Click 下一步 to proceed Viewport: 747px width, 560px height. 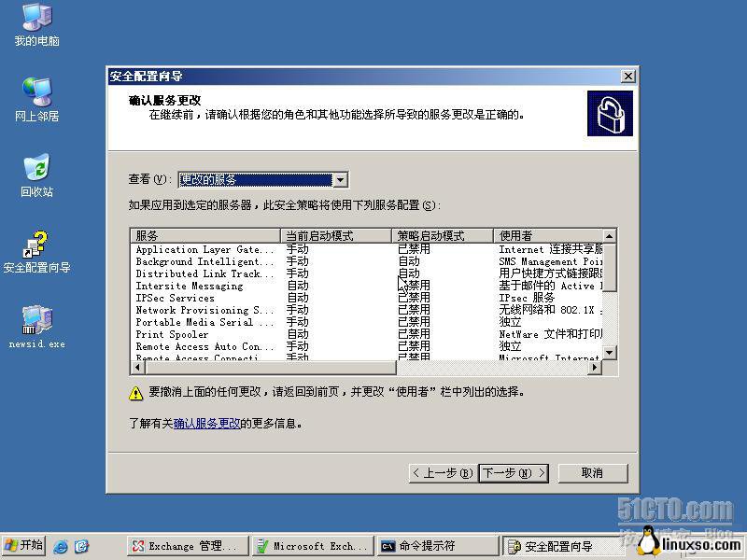click(x=513, y=473)
